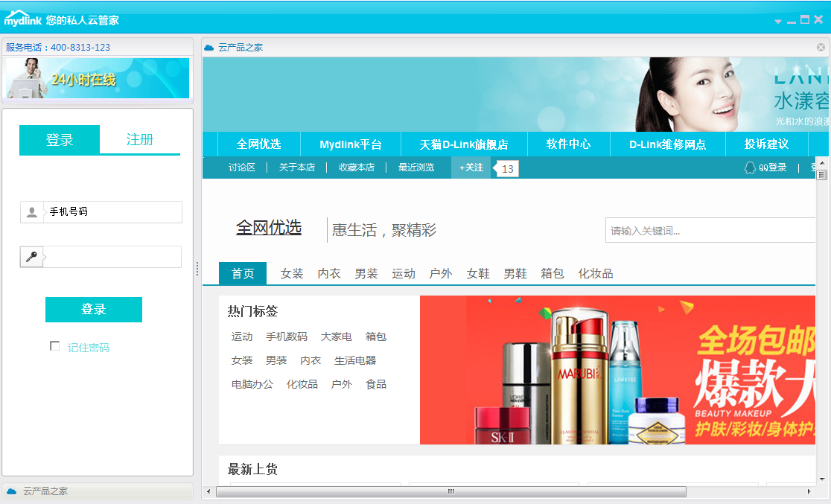Click the 电脑办公 hot tag
Image resolution: width=831 pixels, height=504 pixels.
point(252,384)
